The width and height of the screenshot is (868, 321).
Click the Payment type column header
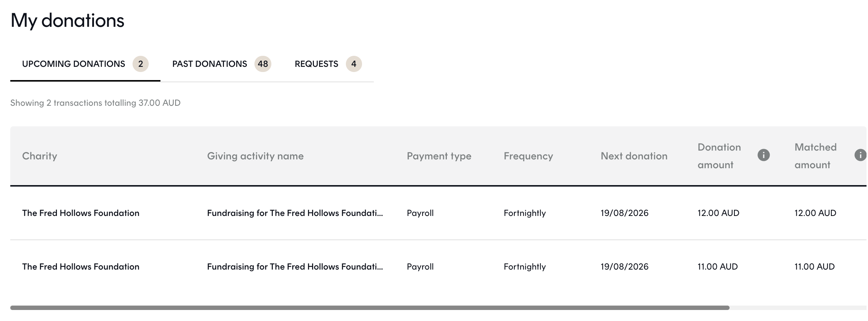[x=439, y=156]
